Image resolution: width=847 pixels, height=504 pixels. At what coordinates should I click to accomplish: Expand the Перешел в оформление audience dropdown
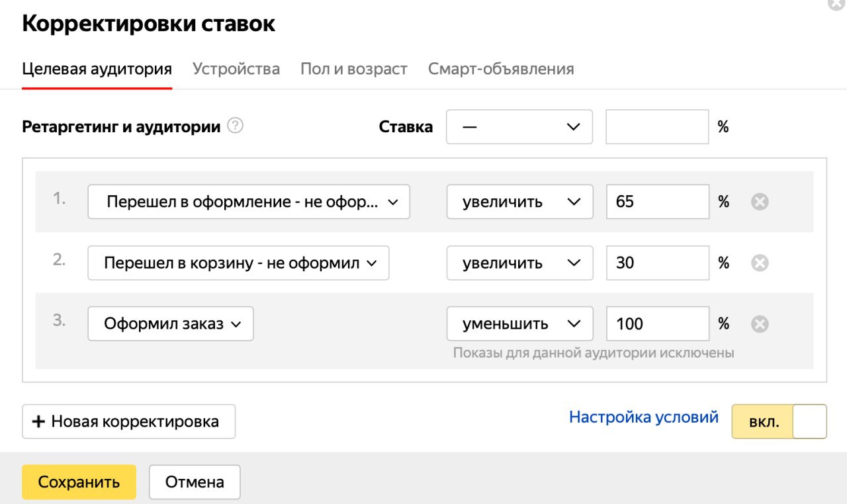pos(249,202)
